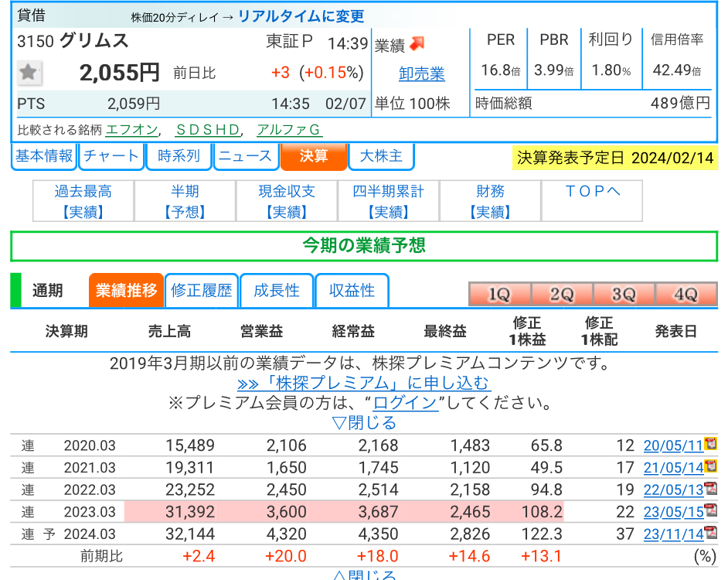The height and width of the screenshot is (580, 728).
Task: Open the 20/05/11 announcement date link
Action: [674, 445]
